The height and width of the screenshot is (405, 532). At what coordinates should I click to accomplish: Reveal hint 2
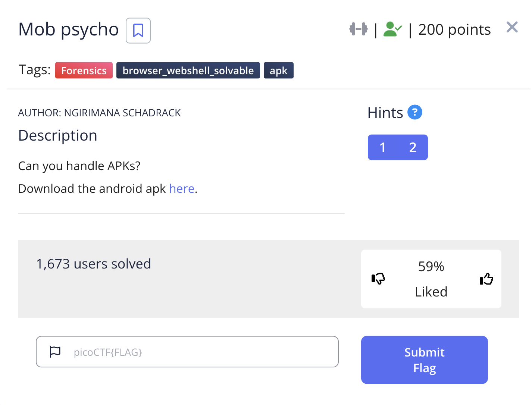pyautogui.click(x=413, y=147)
